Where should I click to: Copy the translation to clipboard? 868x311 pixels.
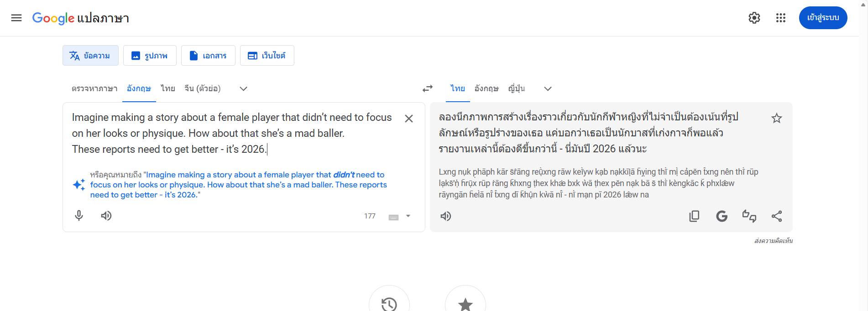pos(694,216)
